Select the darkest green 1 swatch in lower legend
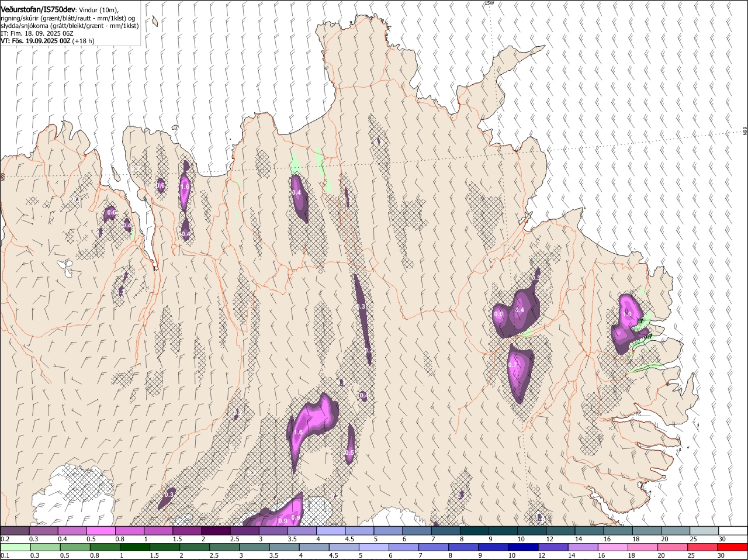Image resolution: width=748 pixels, height=560 pixels. (135, 547)
